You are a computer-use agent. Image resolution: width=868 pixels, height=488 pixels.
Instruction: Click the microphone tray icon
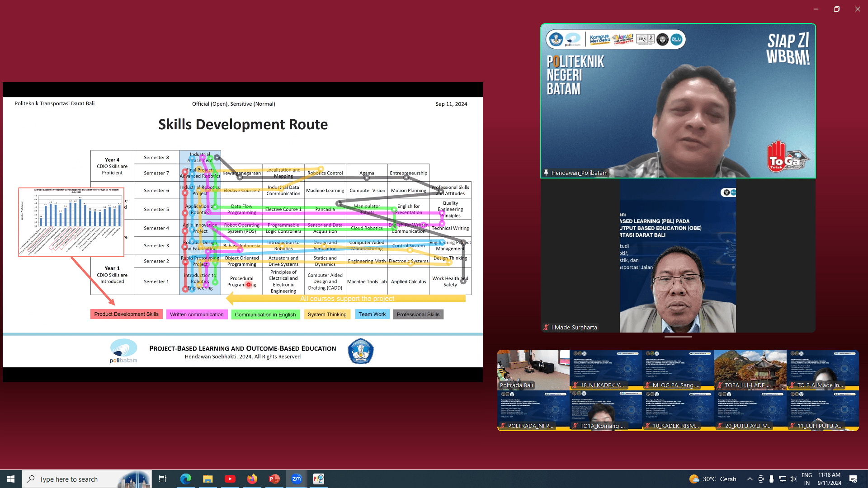coord(771,479)
